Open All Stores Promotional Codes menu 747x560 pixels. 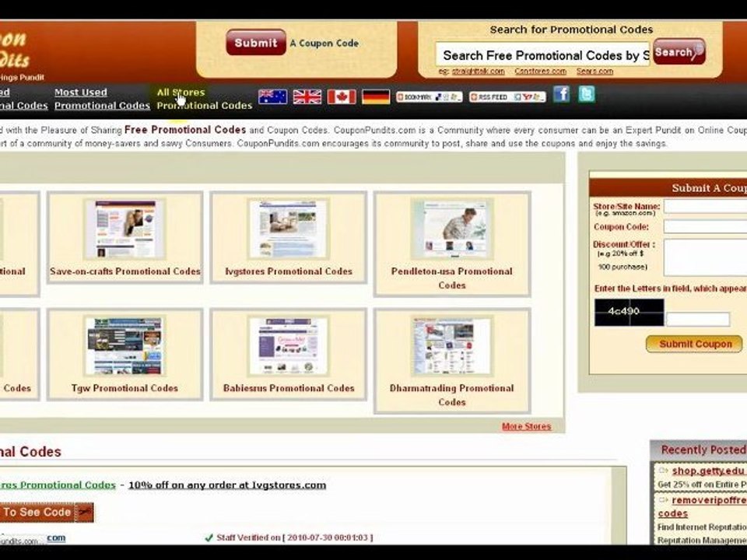[x=205, y=99]
